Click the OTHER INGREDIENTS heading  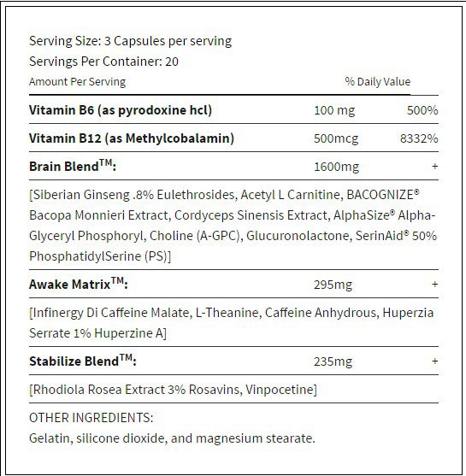click(x=91, y=418)
